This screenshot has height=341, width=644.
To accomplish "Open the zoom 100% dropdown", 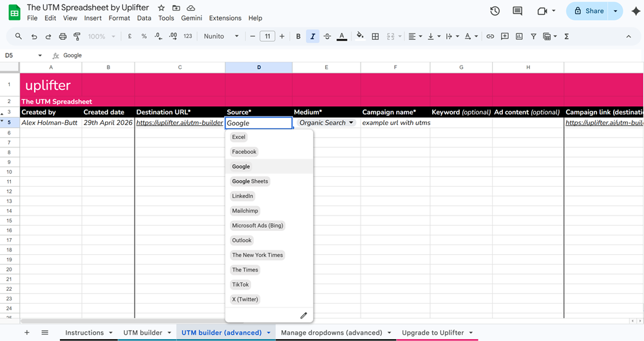I will [x=102, y=37].
